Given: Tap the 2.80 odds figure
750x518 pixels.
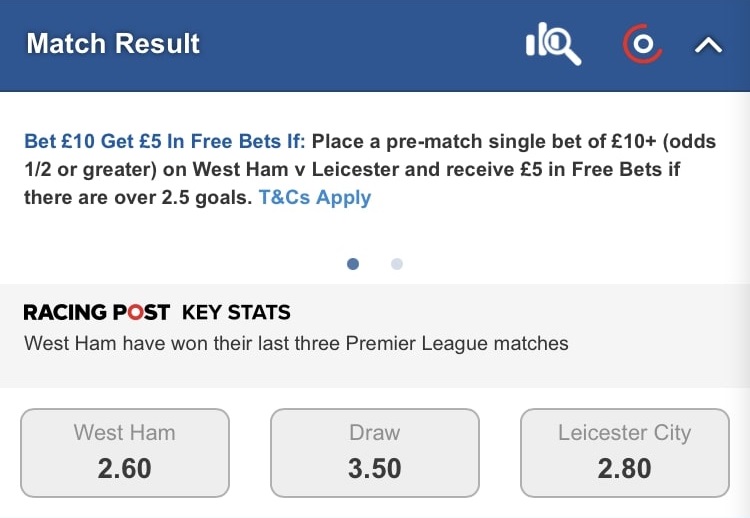Looking at the screenshot, I should click(624, 468).
